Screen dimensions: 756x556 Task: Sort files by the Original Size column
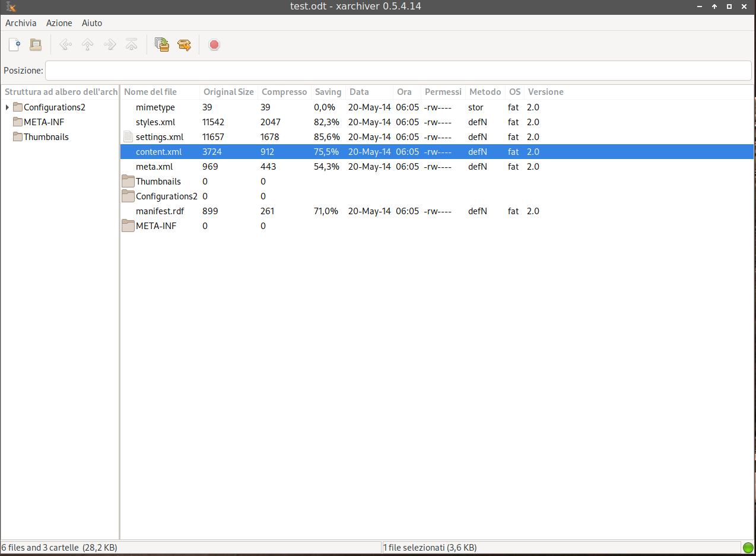tap(228, 91)
